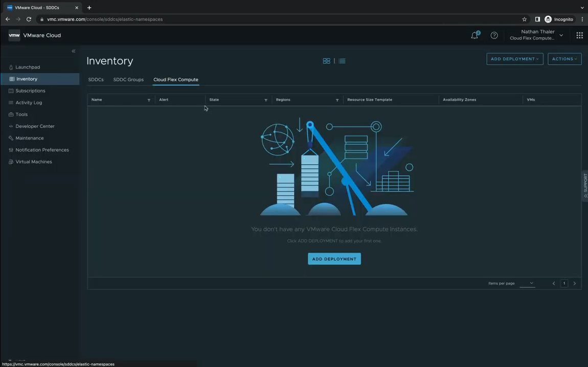
Task: Click the State column header text
Action: 214,100
